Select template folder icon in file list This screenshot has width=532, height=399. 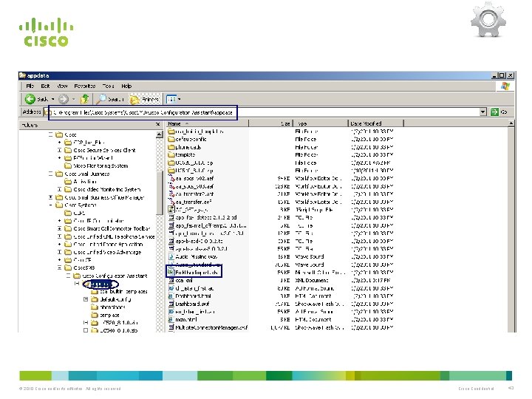pos(171,154)
